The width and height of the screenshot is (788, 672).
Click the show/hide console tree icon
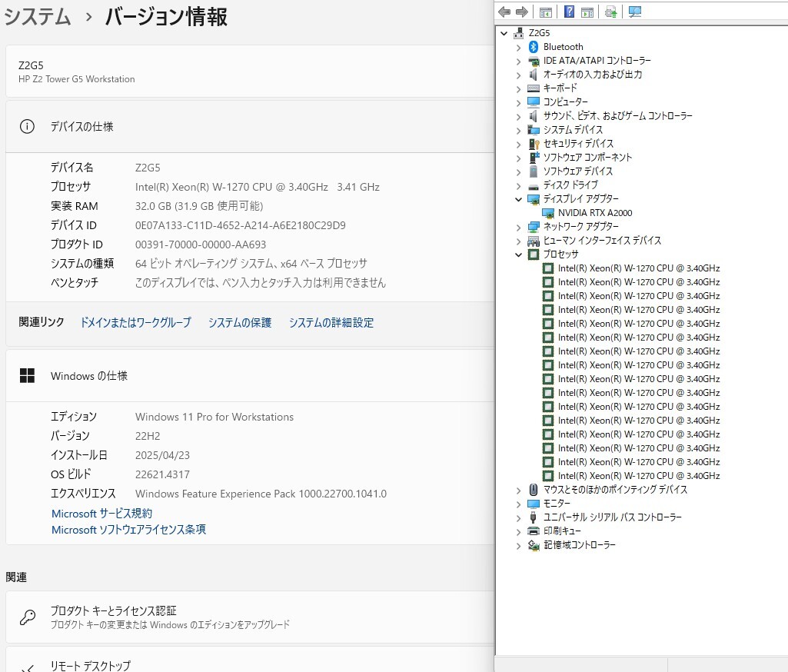click(x=546, y=12)
